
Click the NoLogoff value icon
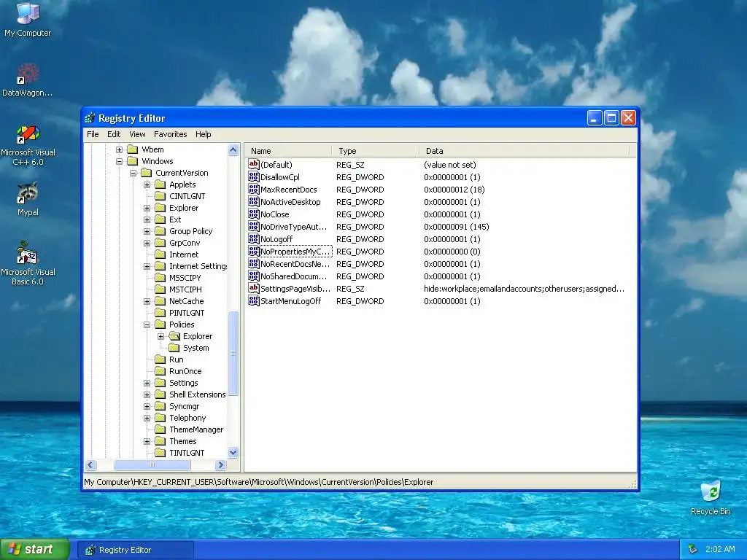[253, 238]
